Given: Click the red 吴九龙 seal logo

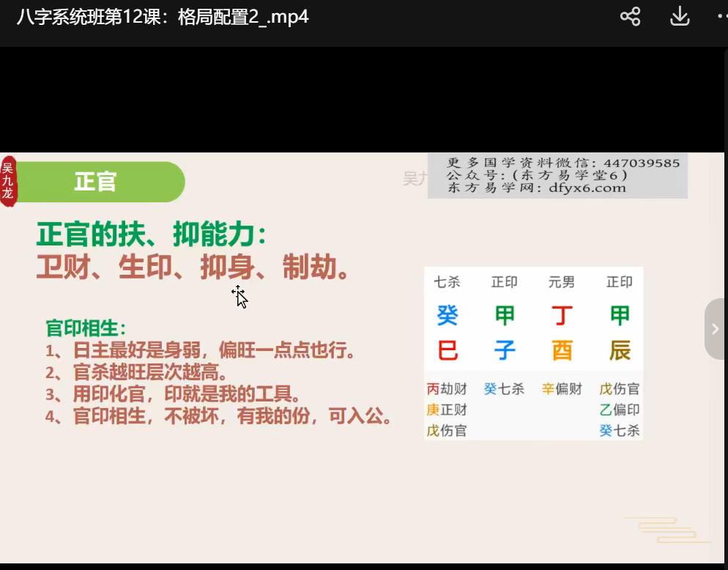Looking at the screenshot, I should (8, 181).
